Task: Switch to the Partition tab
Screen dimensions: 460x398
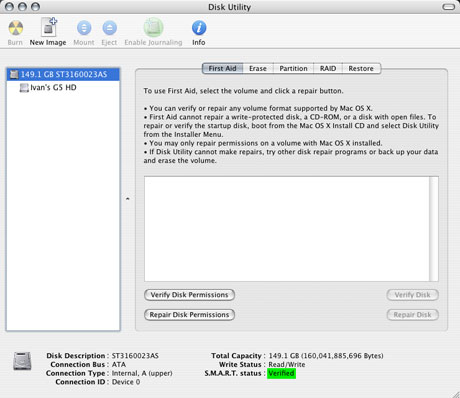Action: tap(293, 69)
